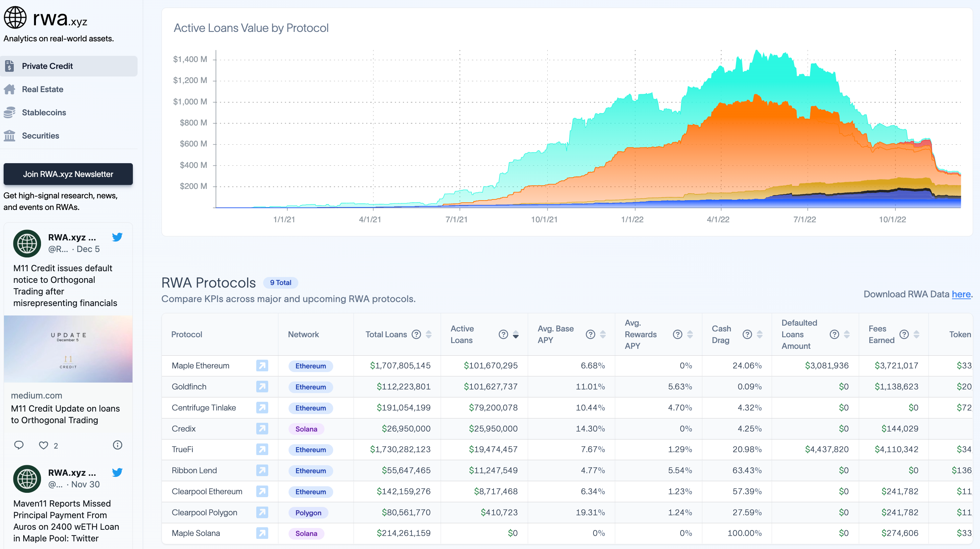Open M11 Credit Update article thumbnail
980x549 pixels.
click(68, 349)
